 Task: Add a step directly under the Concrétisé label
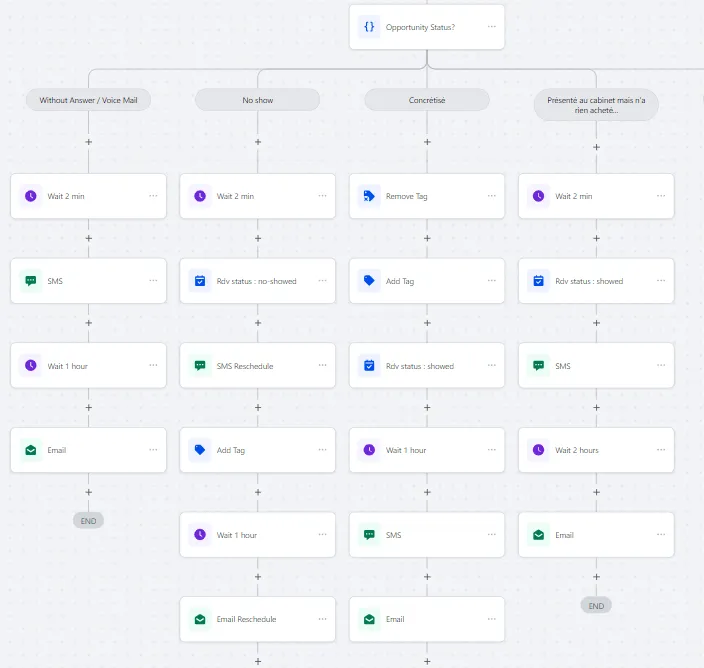click(427, 142)
